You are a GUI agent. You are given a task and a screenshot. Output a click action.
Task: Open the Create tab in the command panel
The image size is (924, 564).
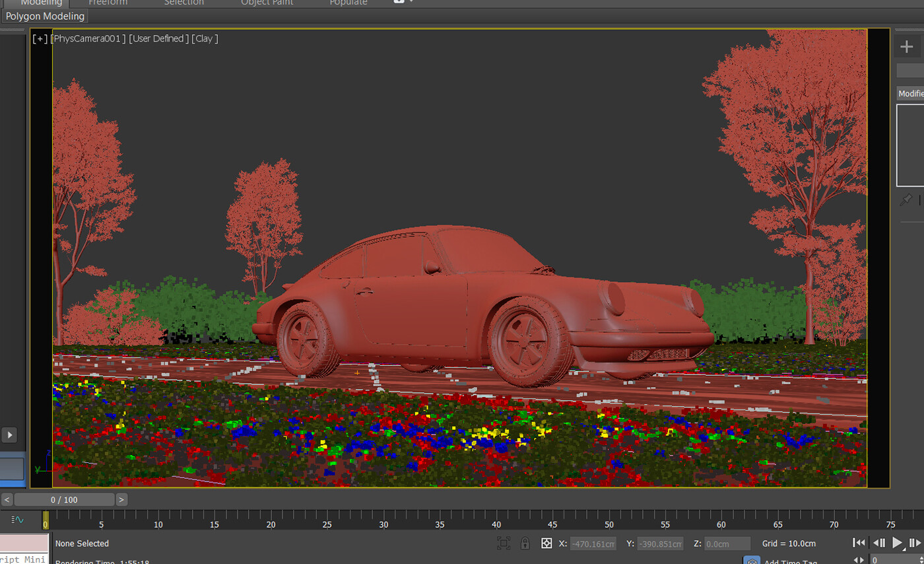[907, 46]
